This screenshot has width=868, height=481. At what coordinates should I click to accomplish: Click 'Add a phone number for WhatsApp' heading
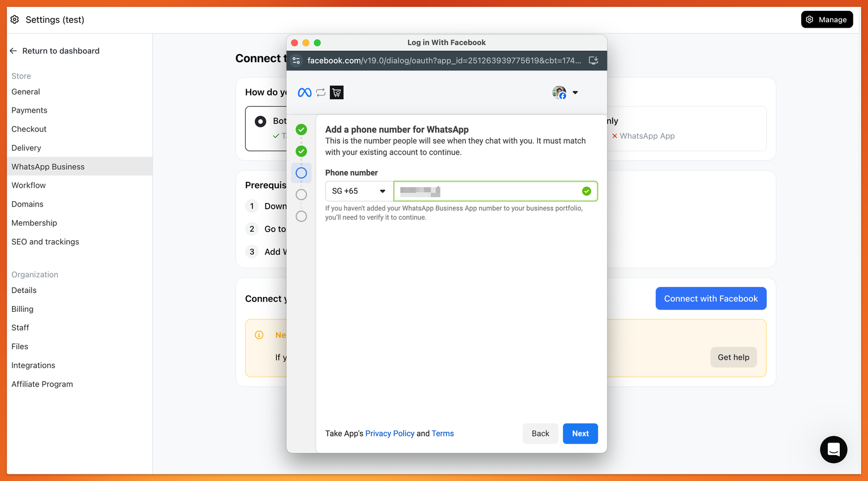pos(397,130)
